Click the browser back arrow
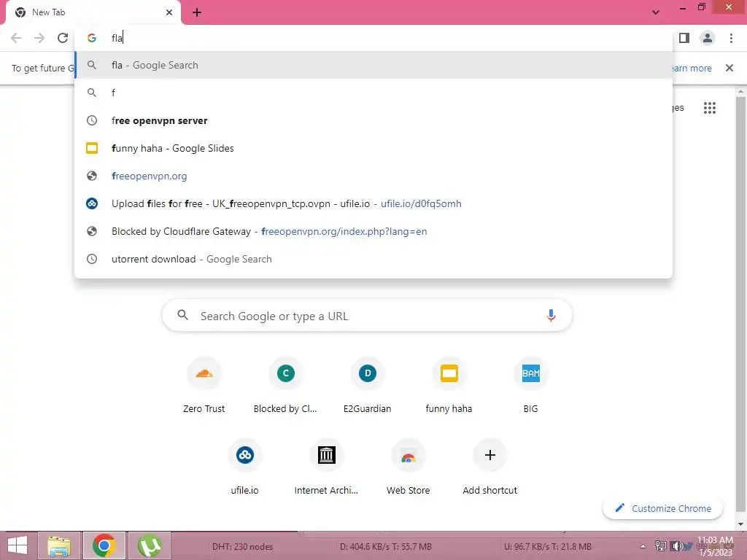747x560 pixels. [16, 38]
